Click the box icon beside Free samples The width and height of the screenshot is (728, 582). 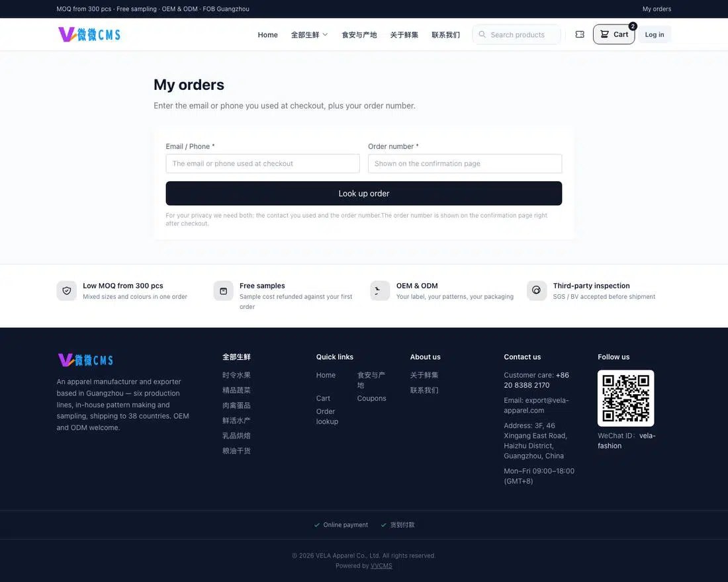tap(223, 291)
